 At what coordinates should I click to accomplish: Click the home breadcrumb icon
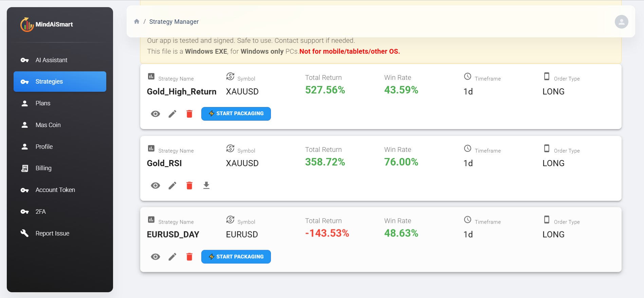[136, 21]
